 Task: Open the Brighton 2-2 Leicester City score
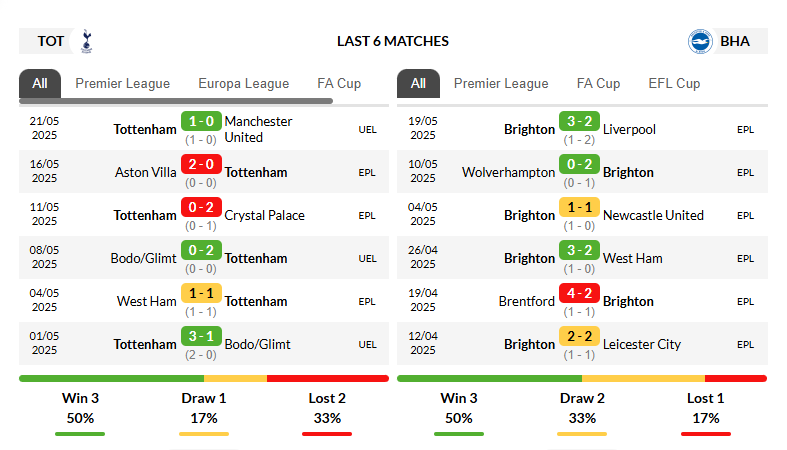[x=579, y=336]
